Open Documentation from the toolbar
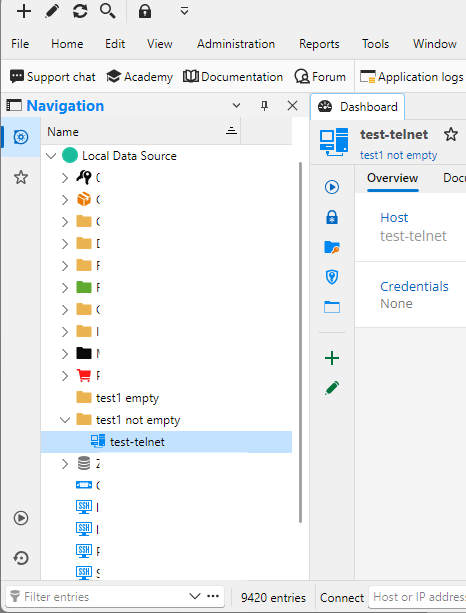The height and width of the screenshot is (613, 466). click(233, 77)
